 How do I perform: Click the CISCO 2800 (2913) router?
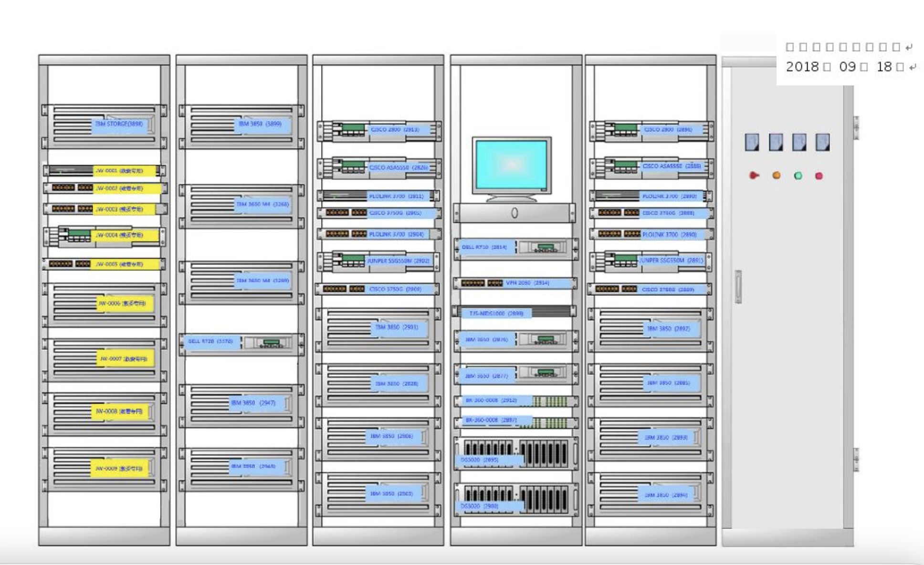(x=395, y=129)
